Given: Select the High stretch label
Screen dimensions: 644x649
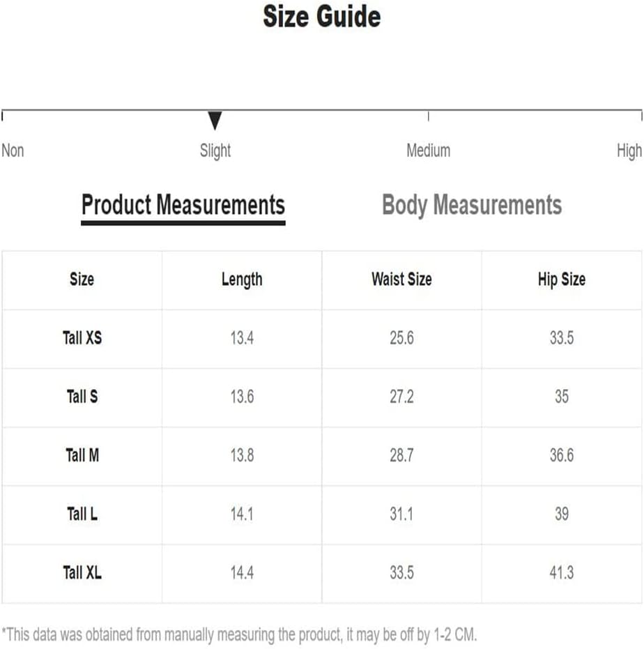Looking at the screenshot, I should (629, 151).
